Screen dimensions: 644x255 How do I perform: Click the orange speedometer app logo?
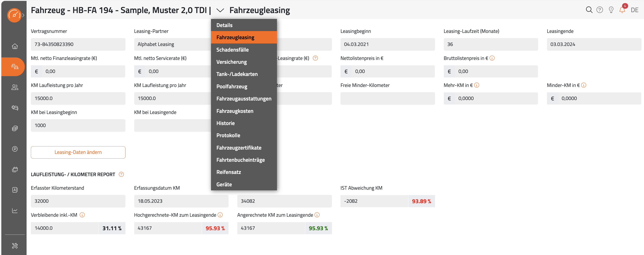pos(14,15)
